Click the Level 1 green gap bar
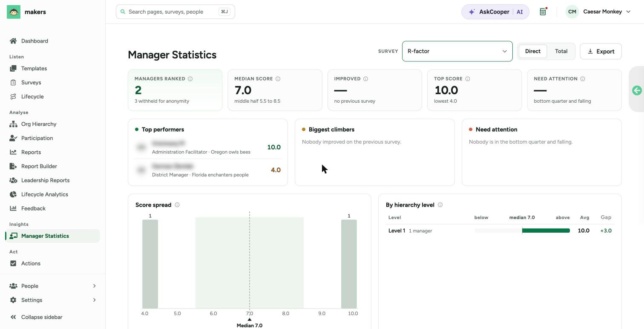This screenshot has width=644, height=329. click(x=546, y=231)
